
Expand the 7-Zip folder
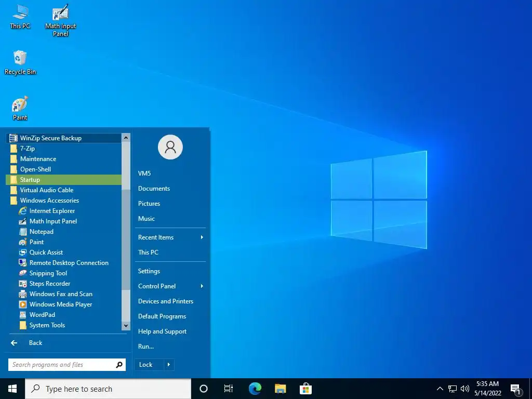click(63, 149)
